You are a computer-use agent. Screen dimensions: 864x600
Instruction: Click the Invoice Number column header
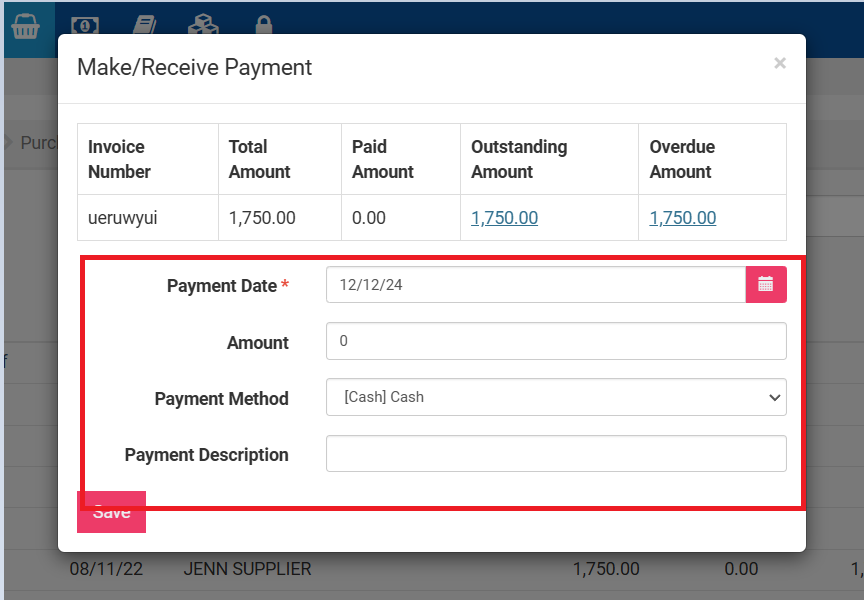pos(148,159)
